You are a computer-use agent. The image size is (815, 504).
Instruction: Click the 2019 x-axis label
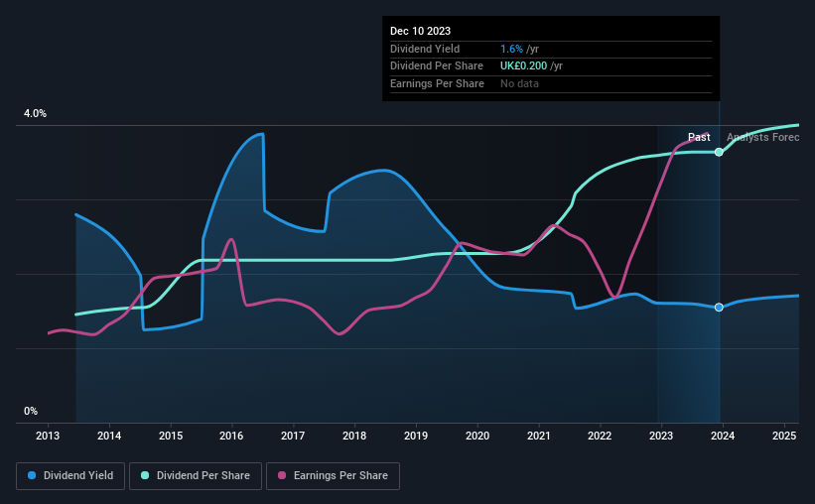pyautogui.click(x=416, y=436)
